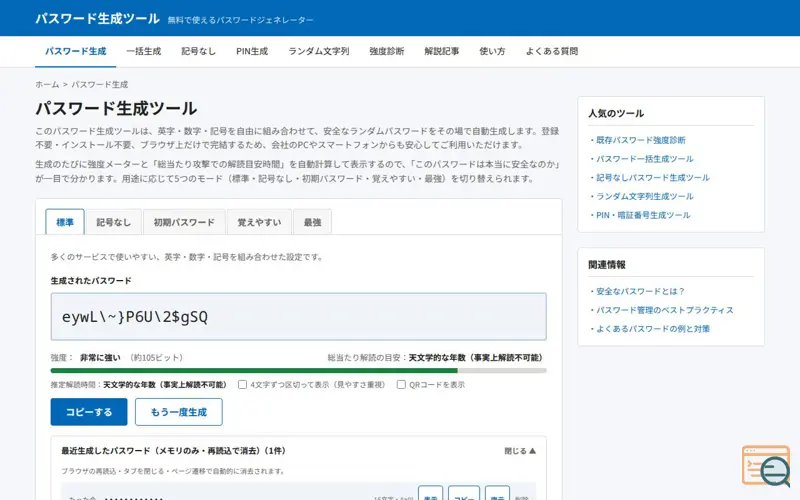Click the 関連情報 sidebar heading
The height and width of the screenshot is (500, 800).
pos(607,265)
